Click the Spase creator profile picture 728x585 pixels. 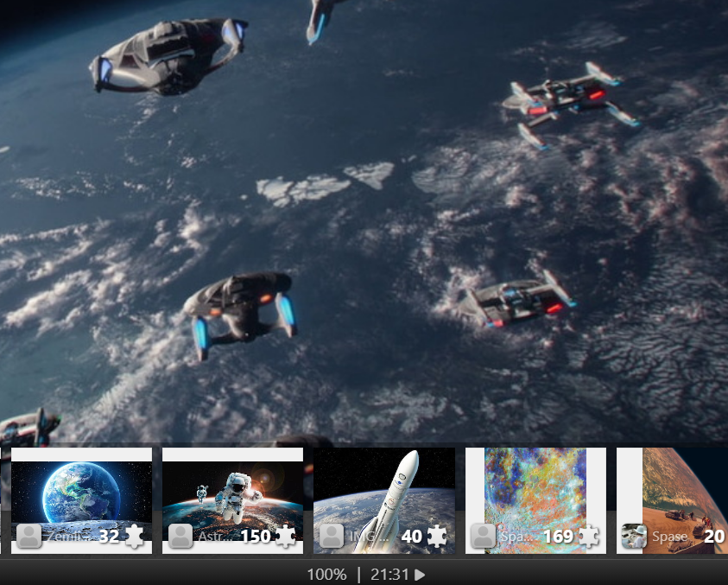(x=634, y=537)
